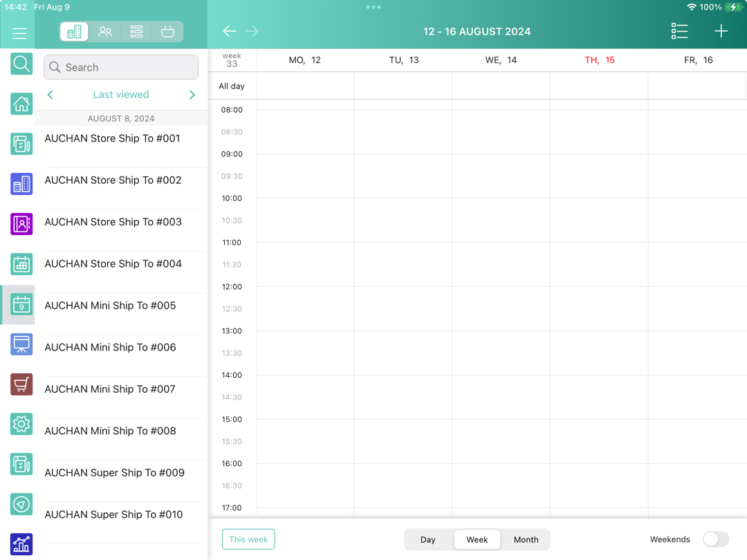Open the magnifier search tool in the sidebar
The image size is (747, 560).
[x=21, y=64]
